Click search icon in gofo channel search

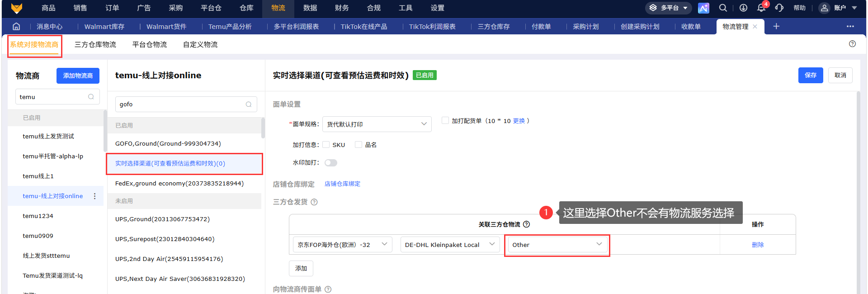(249, 104)
